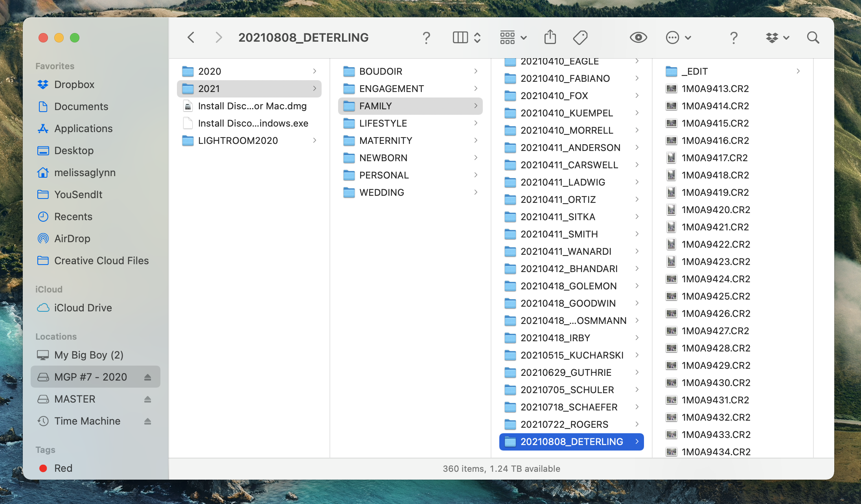Click the forward navigation chevron

[x=219, y=38]
